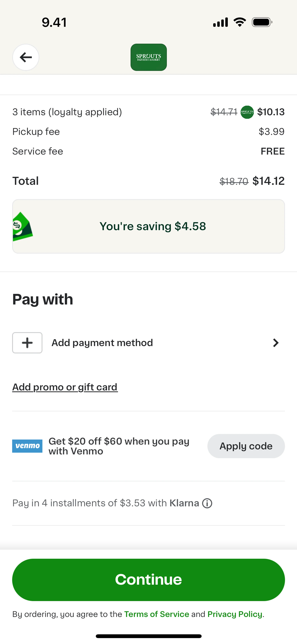Tap the small Sprouts loyalty badge icon

247,112
